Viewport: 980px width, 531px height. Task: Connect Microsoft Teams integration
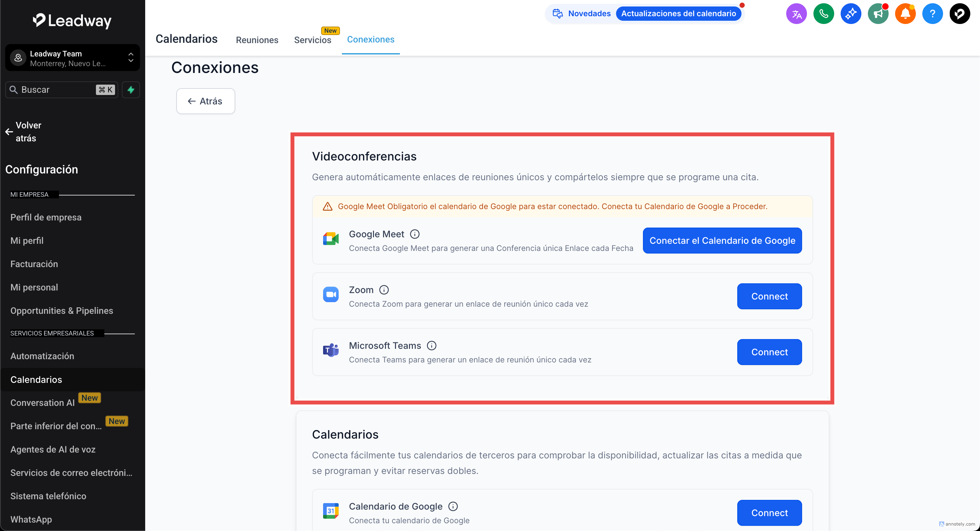769,352
